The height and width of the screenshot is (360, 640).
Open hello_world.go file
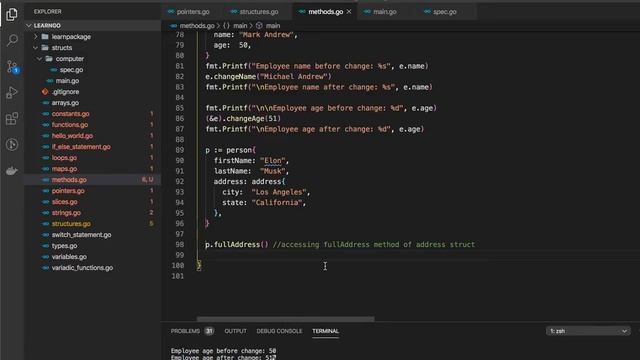pyautogui.click(x=72, y=136)
